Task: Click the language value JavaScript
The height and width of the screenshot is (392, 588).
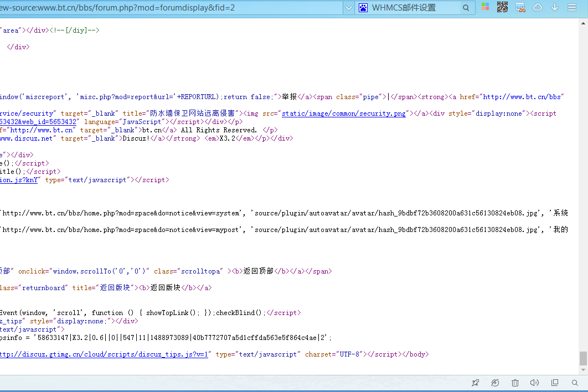Action: [x=142, y=122]
